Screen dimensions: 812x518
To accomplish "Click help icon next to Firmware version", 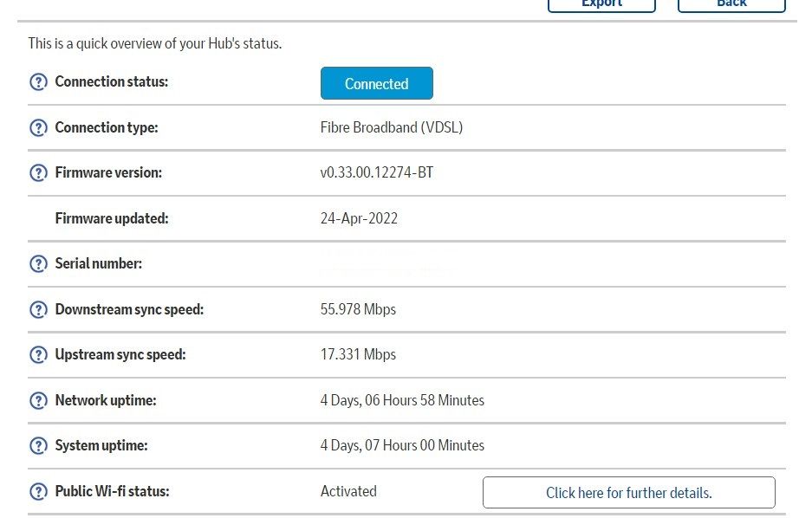I will coord(38,173).
